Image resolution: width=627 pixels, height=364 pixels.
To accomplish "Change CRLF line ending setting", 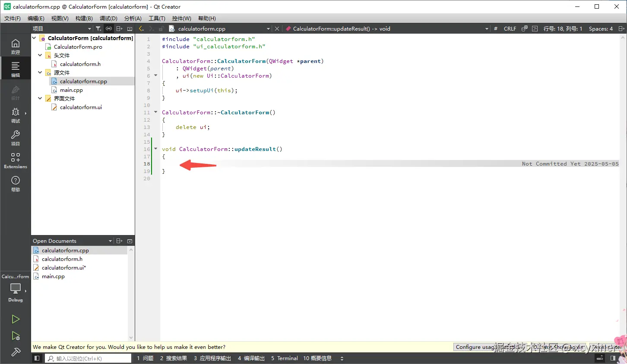I will point(510,28).
